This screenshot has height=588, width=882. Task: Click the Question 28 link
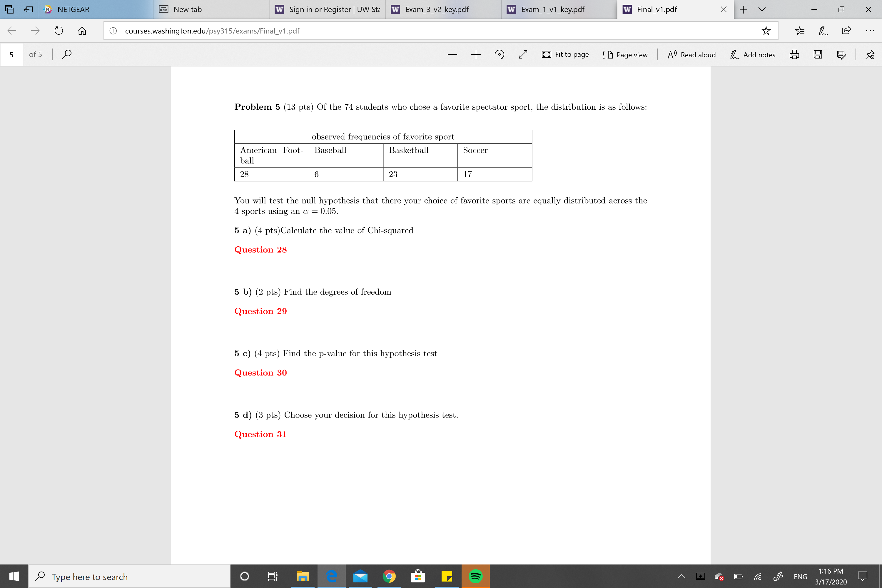tap(260, 249)
